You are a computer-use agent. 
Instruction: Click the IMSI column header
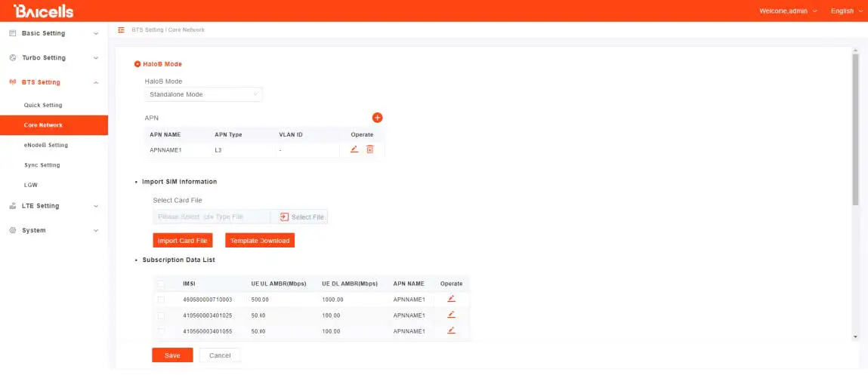(189, 284)
